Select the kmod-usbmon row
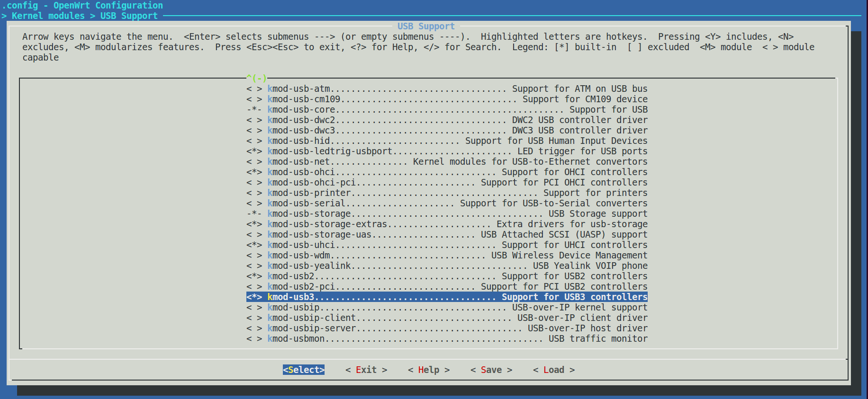The height and width of the screenshot is (399, 868). [447, 339]
